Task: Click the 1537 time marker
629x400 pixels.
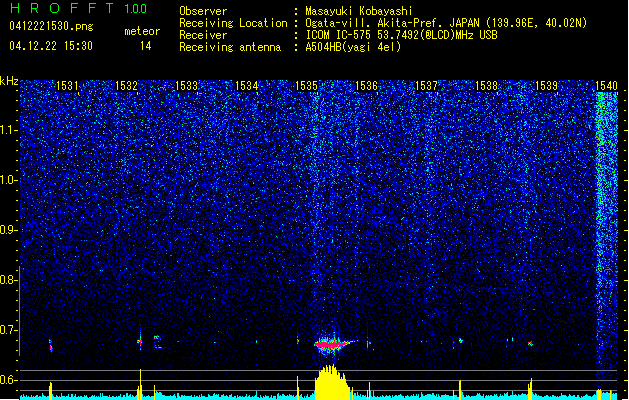Action: pos(426,85)
